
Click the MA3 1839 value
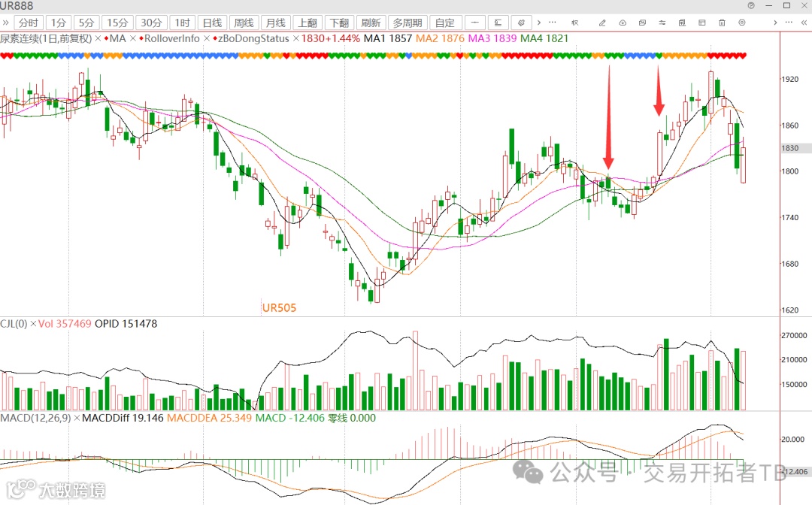(492, 39)
